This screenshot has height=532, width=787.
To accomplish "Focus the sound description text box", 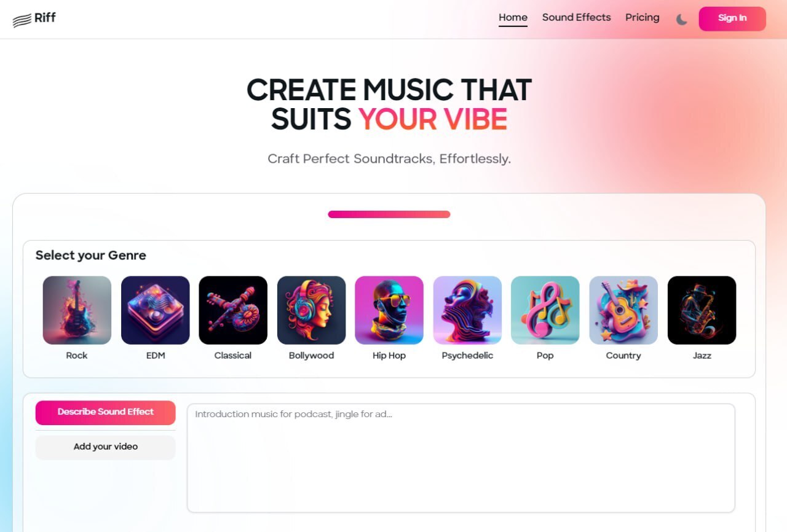I will pos(461,458).
